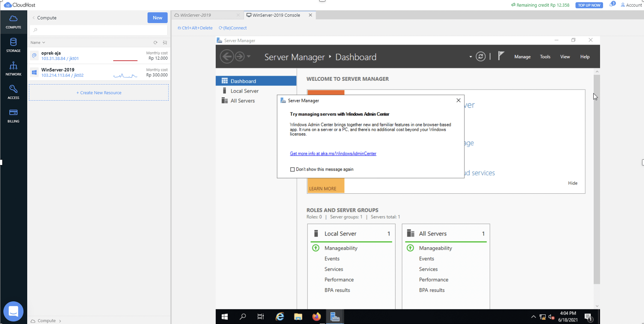644x324 pixels.
Task: Click TOP UP NOW button
Action: [x=589, y=5]
